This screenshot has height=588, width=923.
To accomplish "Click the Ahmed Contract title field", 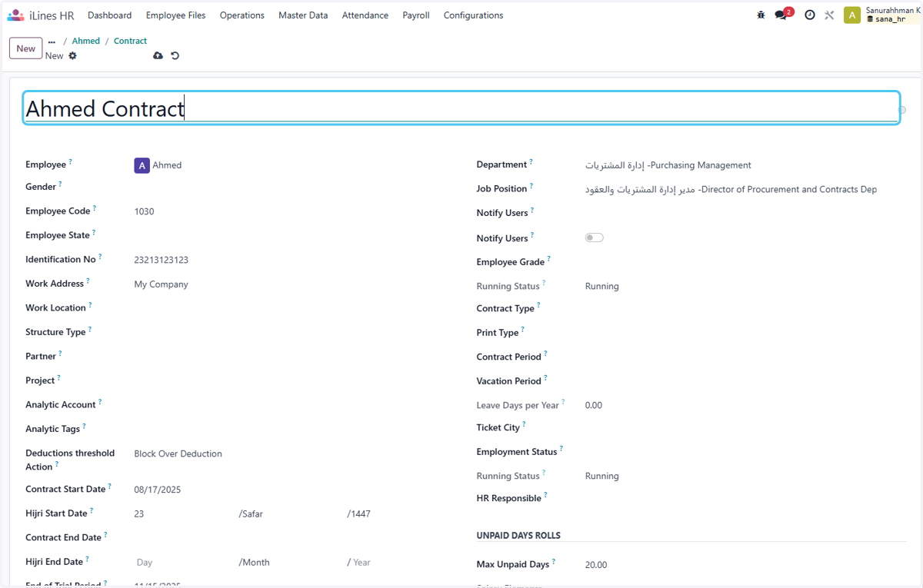I will (x=461, y=108).
